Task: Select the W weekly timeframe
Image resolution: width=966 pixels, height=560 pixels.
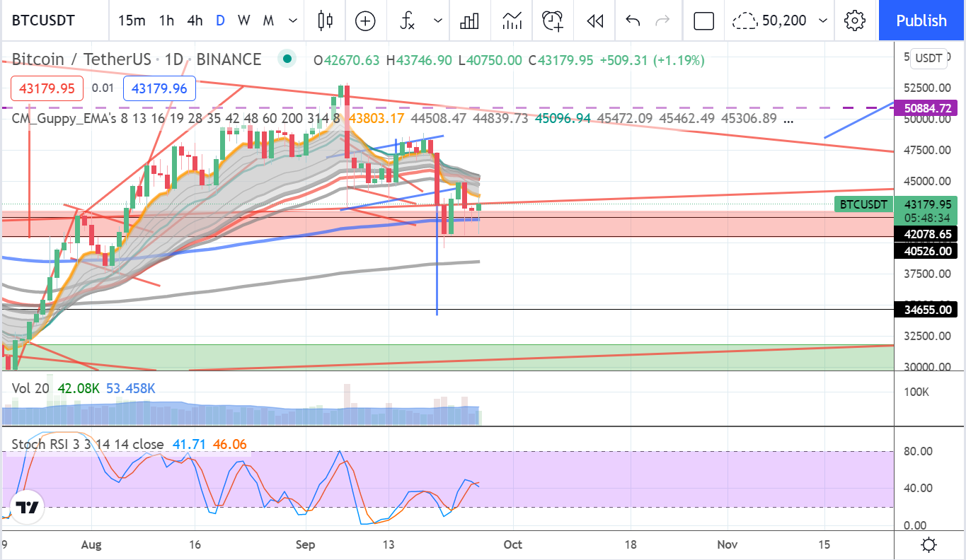Action: coord(243,21)
